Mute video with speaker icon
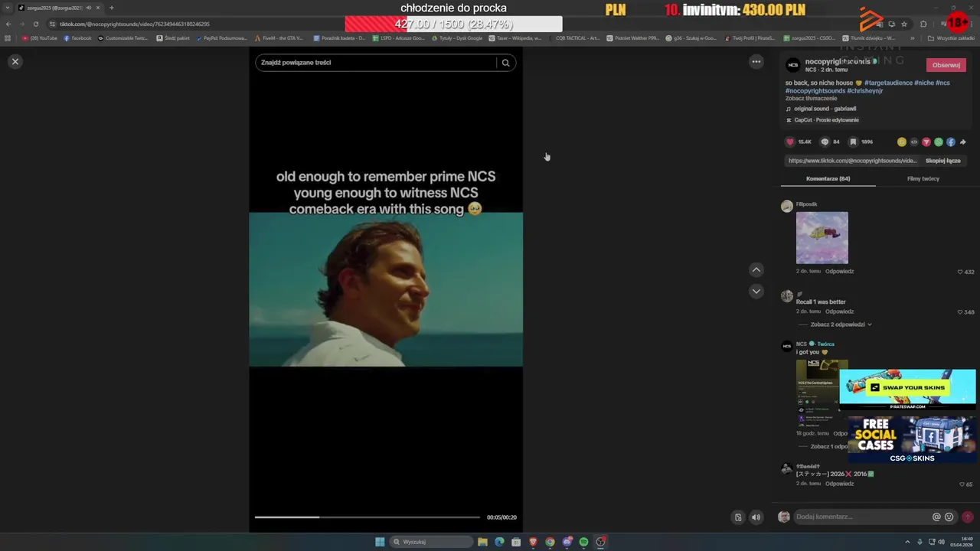 point(756,517)
